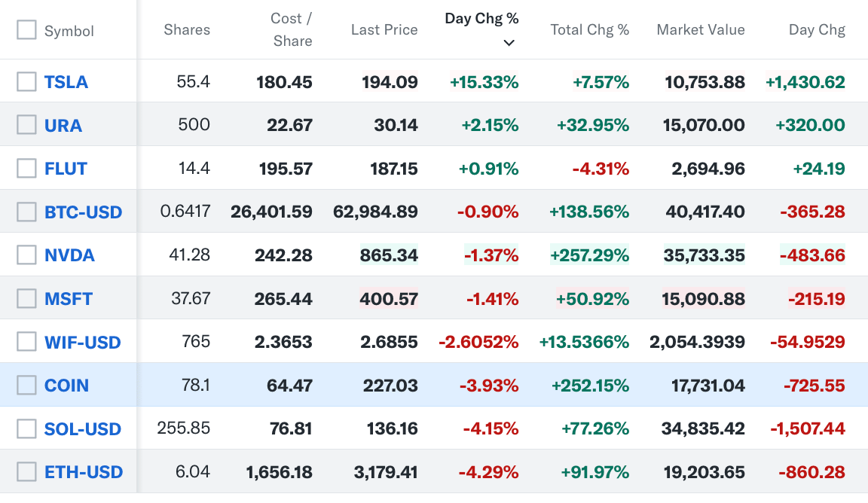868x503 pixels.
Task: Sort by Day Chg % column header
Action: point(481,18)
